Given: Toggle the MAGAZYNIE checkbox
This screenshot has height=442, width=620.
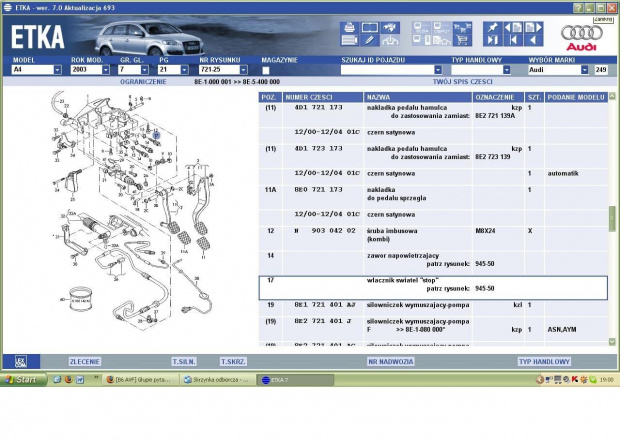Looking at the screenshot, I should coord(266,70).
